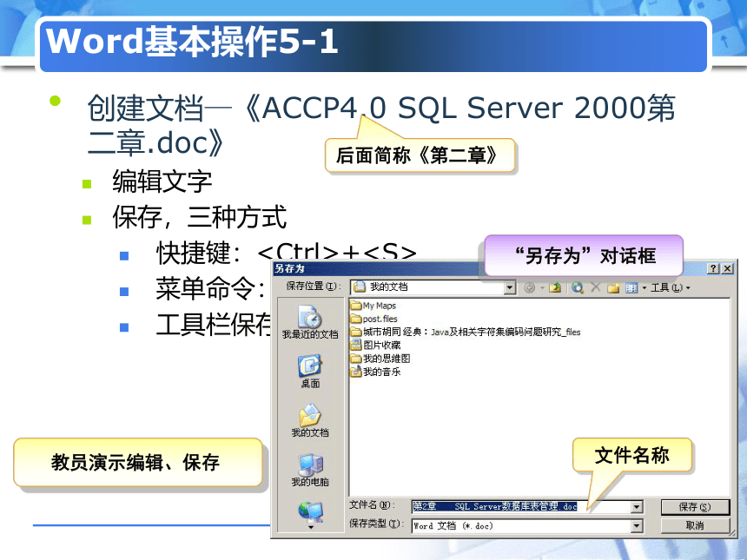
Task: Click the help question mark button
Action: (713, 268)
